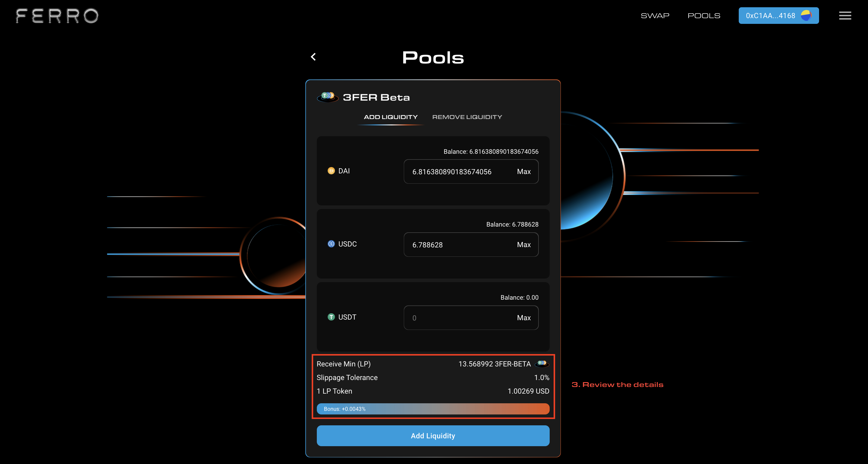Click the 'Receive Min (LP)' label

(x=343, y=364)
